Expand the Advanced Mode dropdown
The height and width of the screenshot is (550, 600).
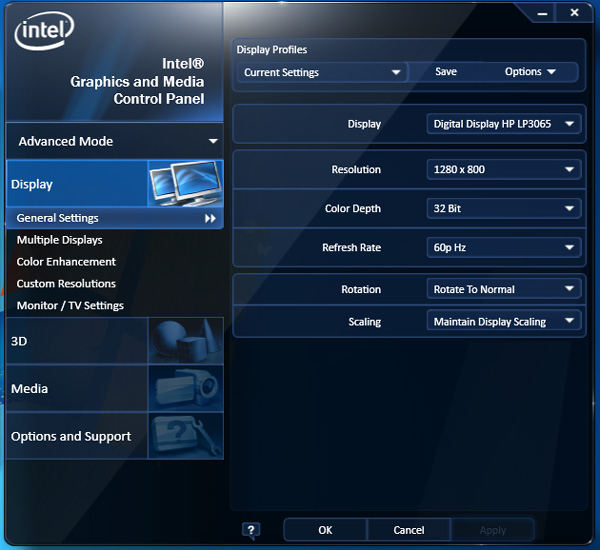point(115,141)
